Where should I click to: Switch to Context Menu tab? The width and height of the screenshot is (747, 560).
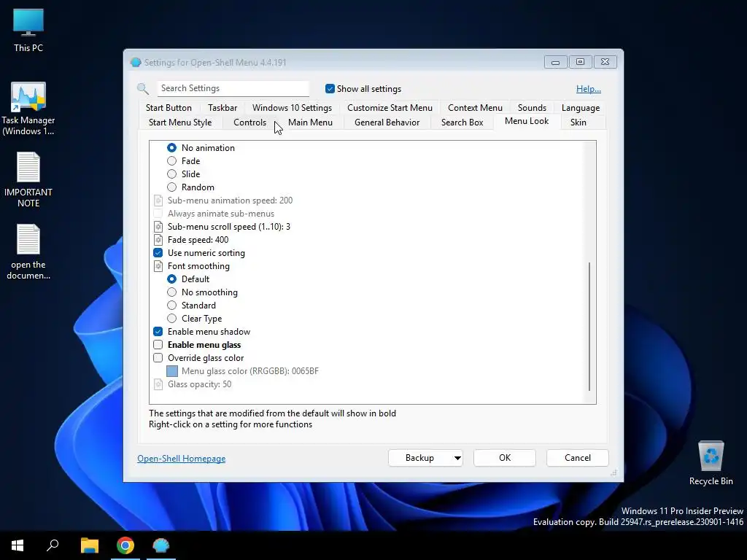(475, 108)
